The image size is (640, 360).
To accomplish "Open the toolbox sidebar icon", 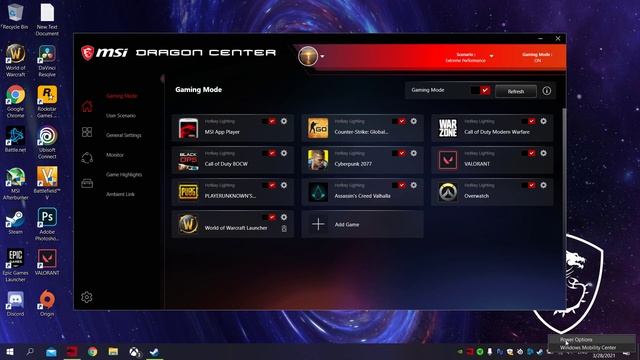I will (87, 183).
